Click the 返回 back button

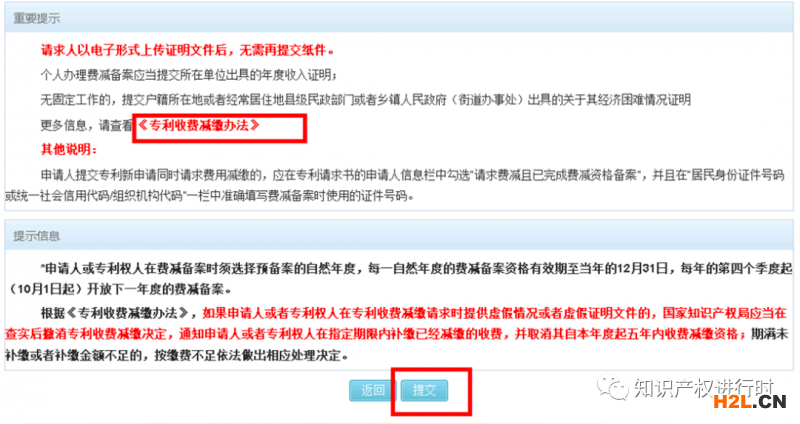pos(372,390)
